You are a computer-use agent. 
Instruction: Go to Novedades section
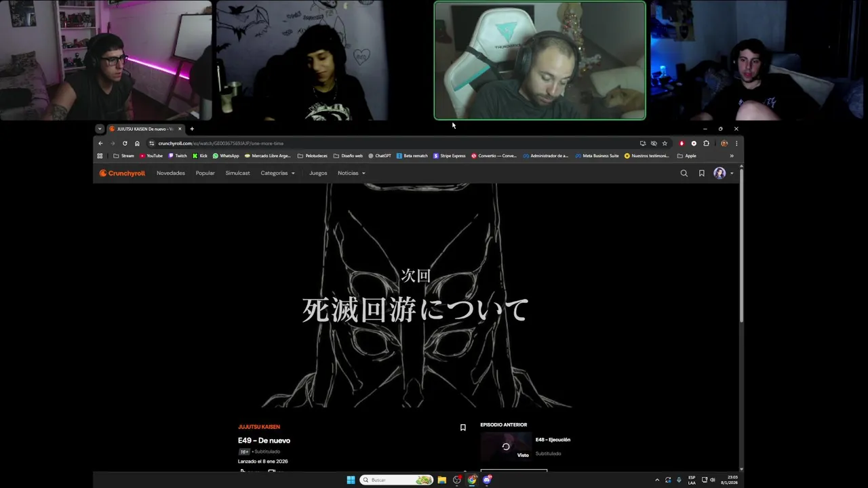171,173
